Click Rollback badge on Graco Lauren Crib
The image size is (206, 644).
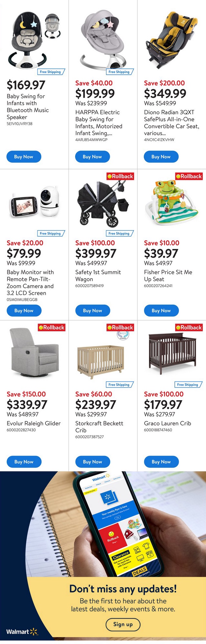click(x=189, y=327)
